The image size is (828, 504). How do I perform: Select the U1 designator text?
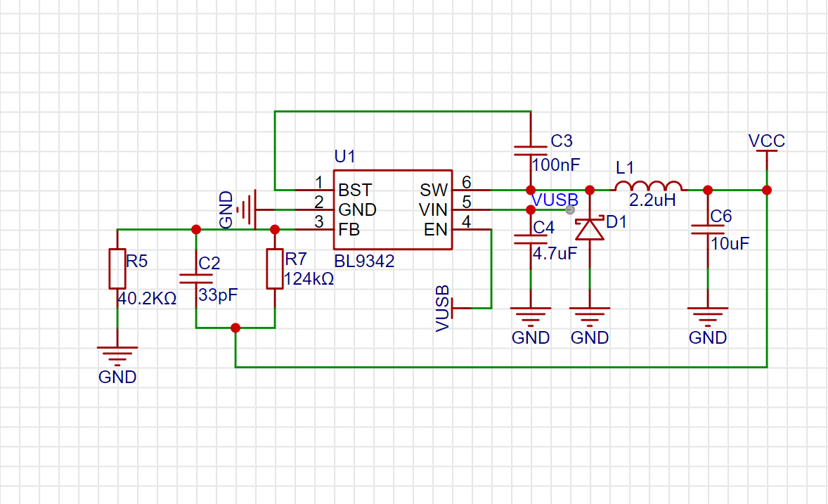click(x=345, y=156)
